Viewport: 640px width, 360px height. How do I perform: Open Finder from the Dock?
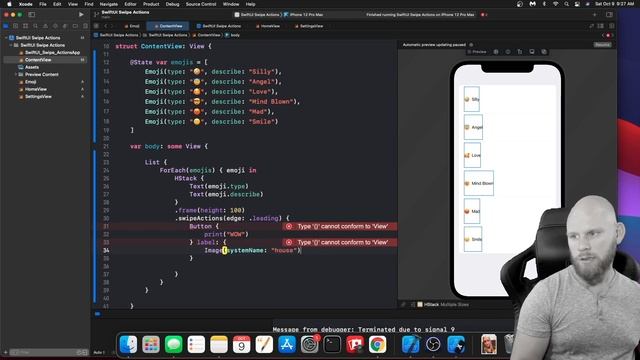[x=129, y=344]
